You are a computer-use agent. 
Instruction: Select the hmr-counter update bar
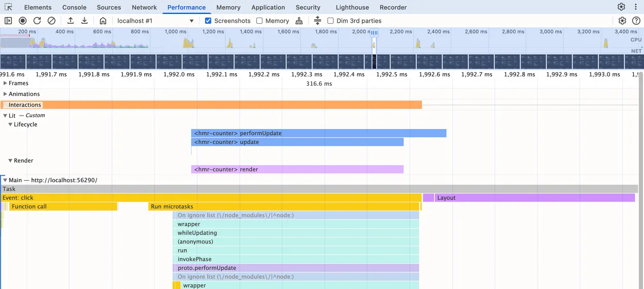pos(297,142)
